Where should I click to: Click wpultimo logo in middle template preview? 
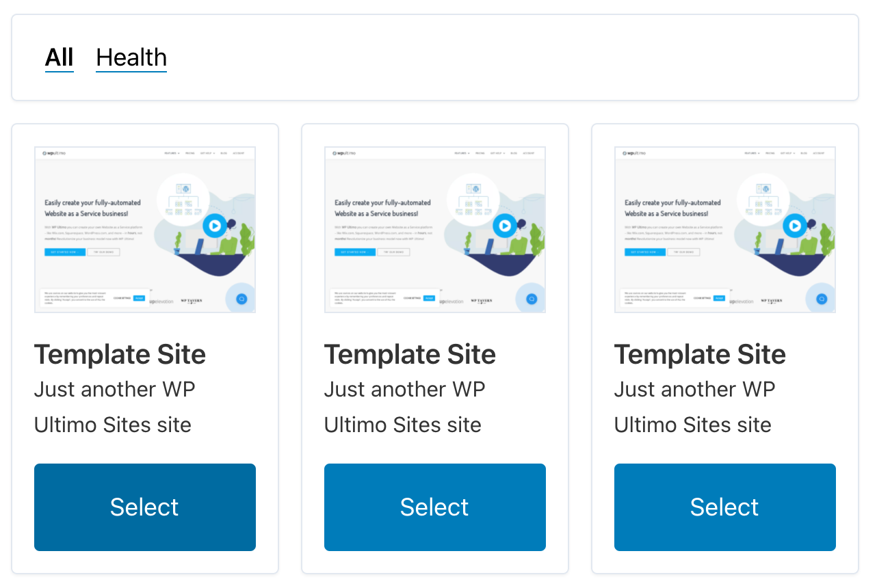click(343, 153)
